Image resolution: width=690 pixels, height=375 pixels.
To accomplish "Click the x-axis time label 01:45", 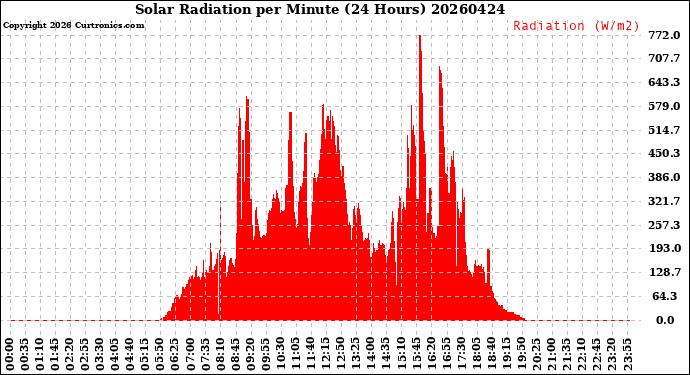I will click(55, 355).
